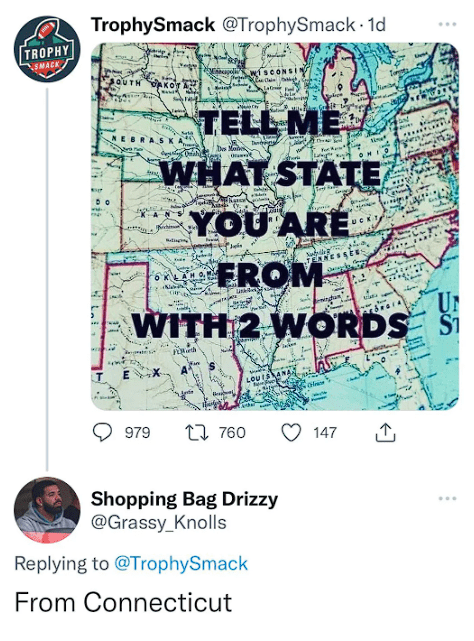Open the Shopping Bag Drizzy profile picture
474x641 pixels.
point(47,510)
